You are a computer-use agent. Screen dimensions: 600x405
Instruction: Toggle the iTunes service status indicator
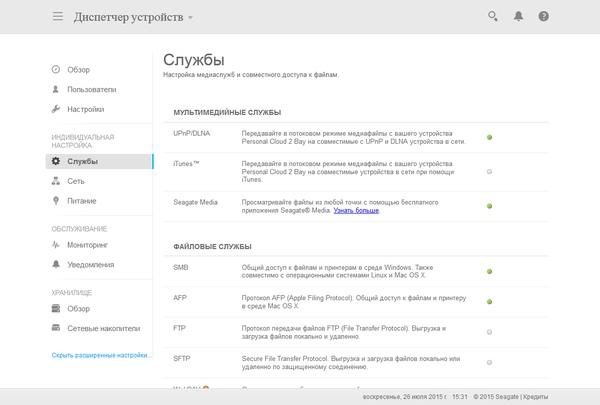[x=489, y=171]
